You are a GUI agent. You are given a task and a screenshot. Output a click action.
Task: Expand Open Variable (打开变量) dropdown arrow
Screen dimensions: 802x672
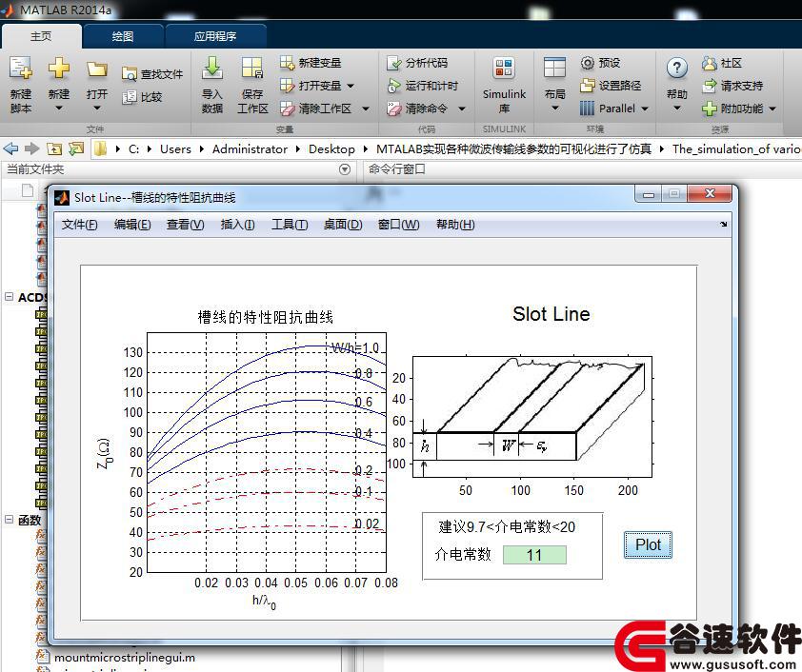(x=351, y=86)
